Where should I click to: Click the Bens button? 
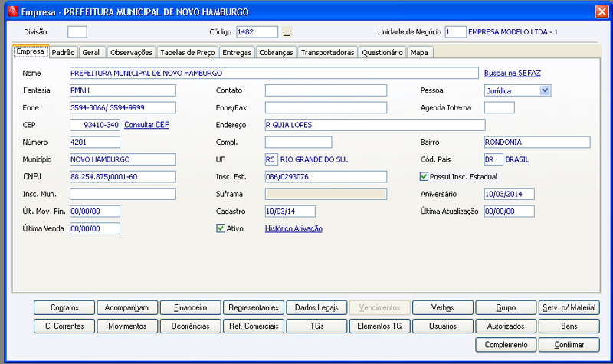point(569,326)
